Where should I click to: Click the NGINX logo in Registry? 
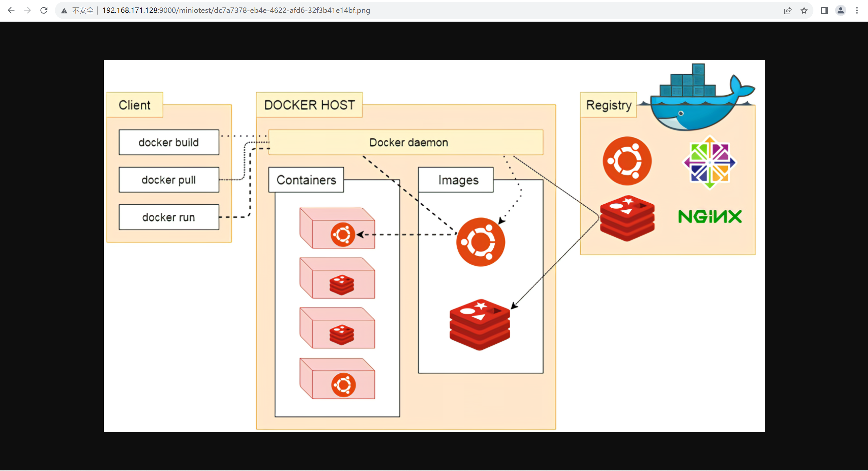[x=710, y=216]
